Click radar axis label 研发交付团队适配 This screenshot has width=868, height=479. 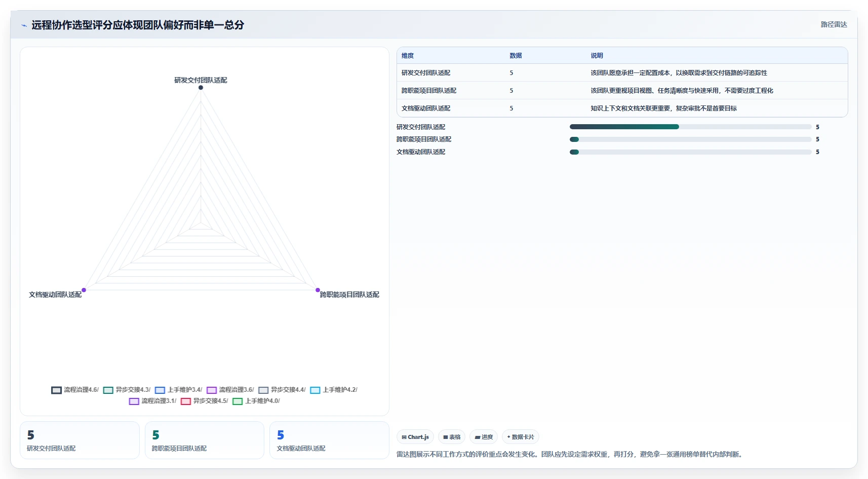[201, 80]
